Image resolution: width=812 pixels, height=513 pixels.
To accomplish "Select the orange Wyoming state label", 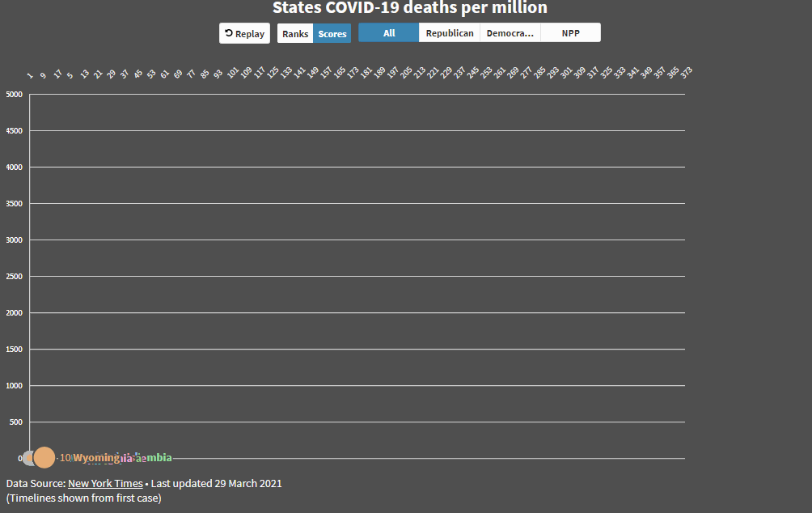I will (95, 458).
